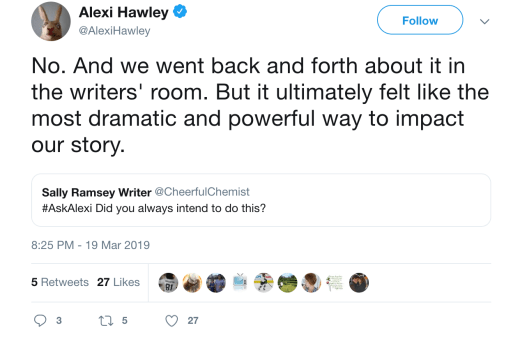Screen dimensions: 520x360
Task: View the 5 Retweets list
Action: (x=60, y=282)
